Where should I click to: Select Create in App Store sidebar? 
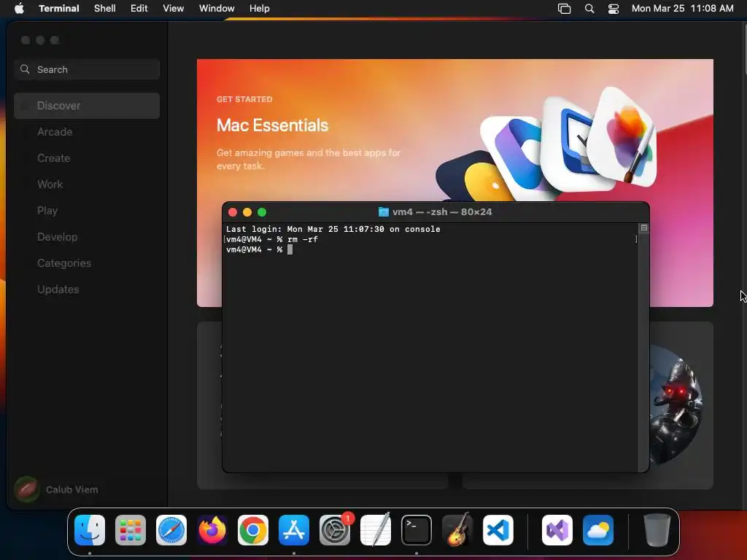pos(87,158)
